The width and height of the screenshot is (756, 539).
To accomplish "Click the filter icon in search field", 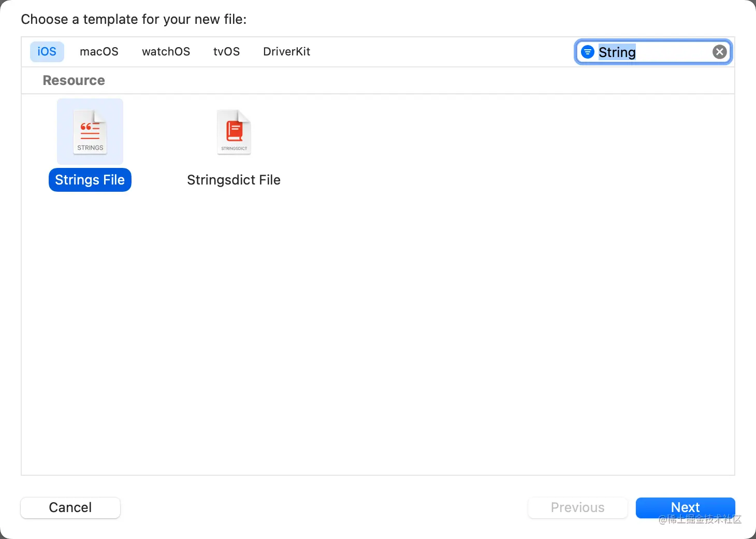I will point(587,52).
